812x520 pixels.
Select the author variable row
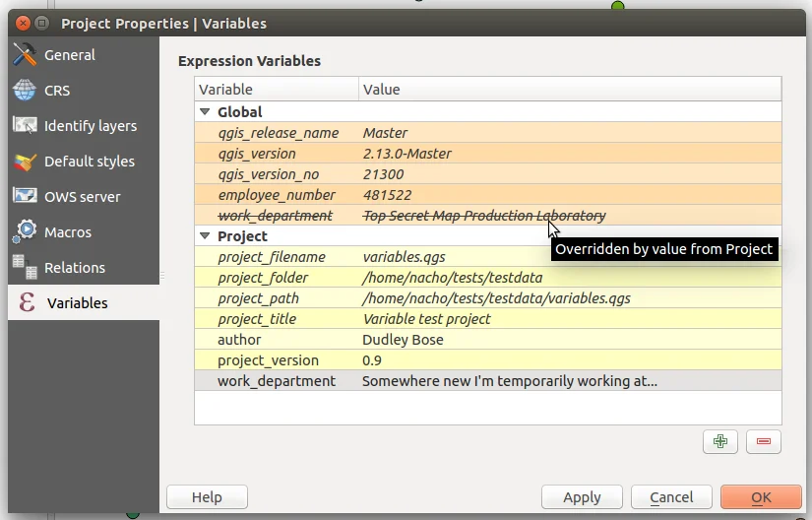(x=488, y=340)
